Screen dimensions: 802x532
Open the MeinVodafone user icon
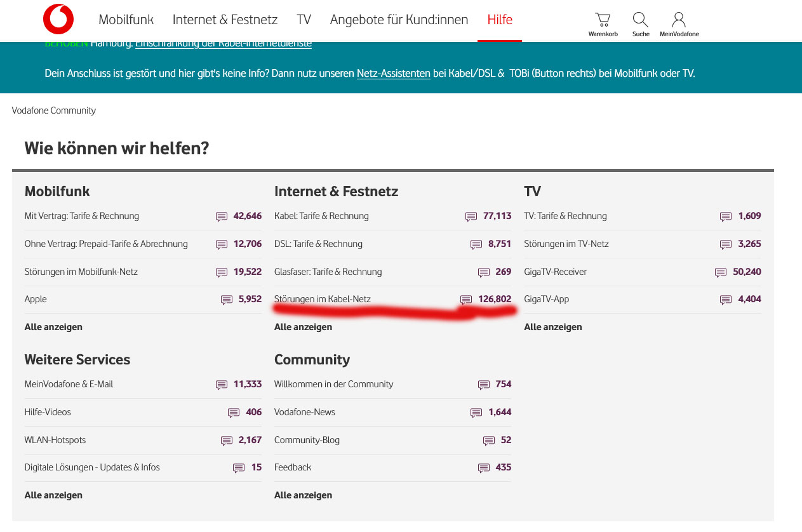pyautogui.click(x=679, y=20)
